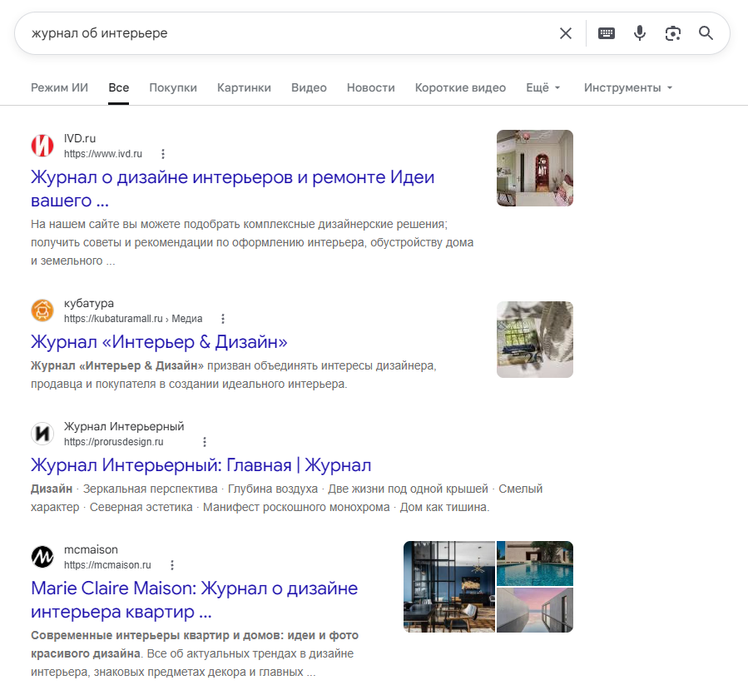The width and height of the screenshot is (748, 700).
Task: Start voice search with microphone icon
Action: click(640, 33)
